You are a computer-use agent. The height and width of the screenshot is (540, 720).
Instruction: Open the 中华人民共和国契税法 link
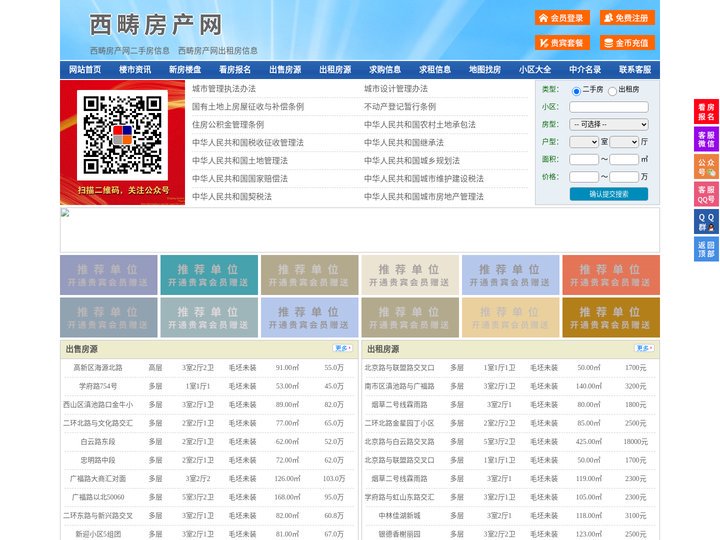232,197
